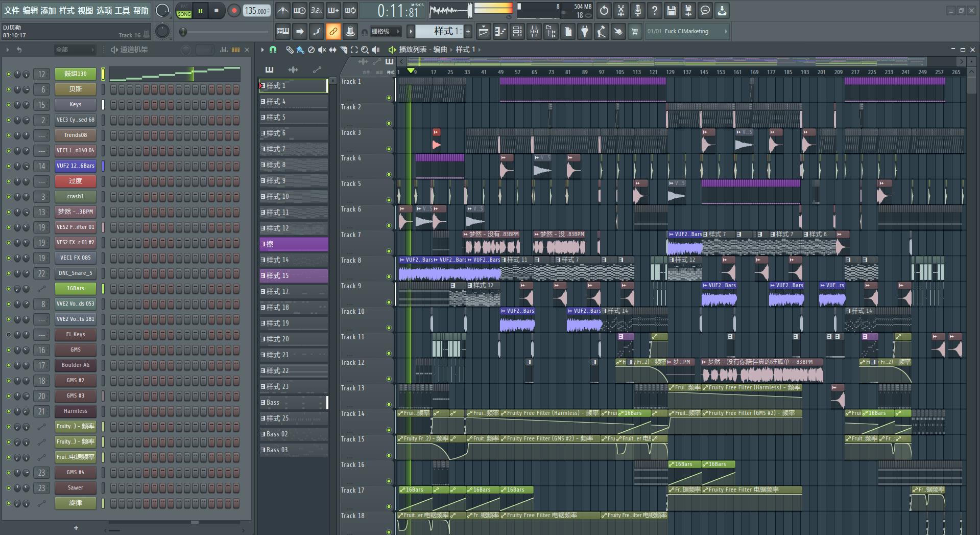
Task: Click the song position slider
Action: [225, 32]
